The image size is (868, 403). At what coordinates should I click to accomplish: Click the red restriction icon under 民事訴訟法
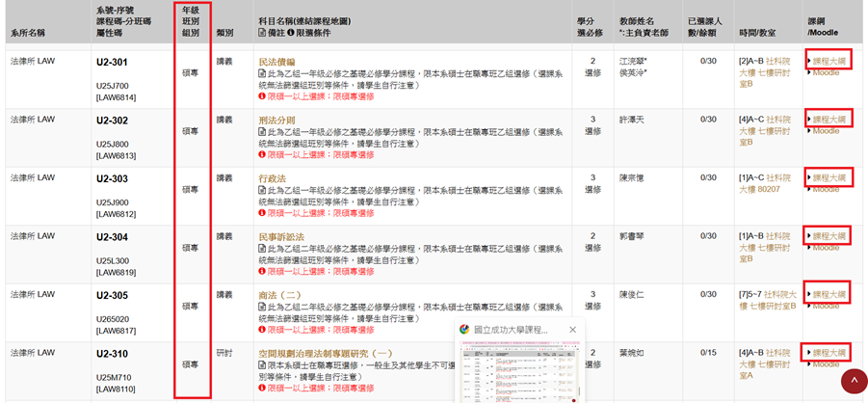coord(262,272)
